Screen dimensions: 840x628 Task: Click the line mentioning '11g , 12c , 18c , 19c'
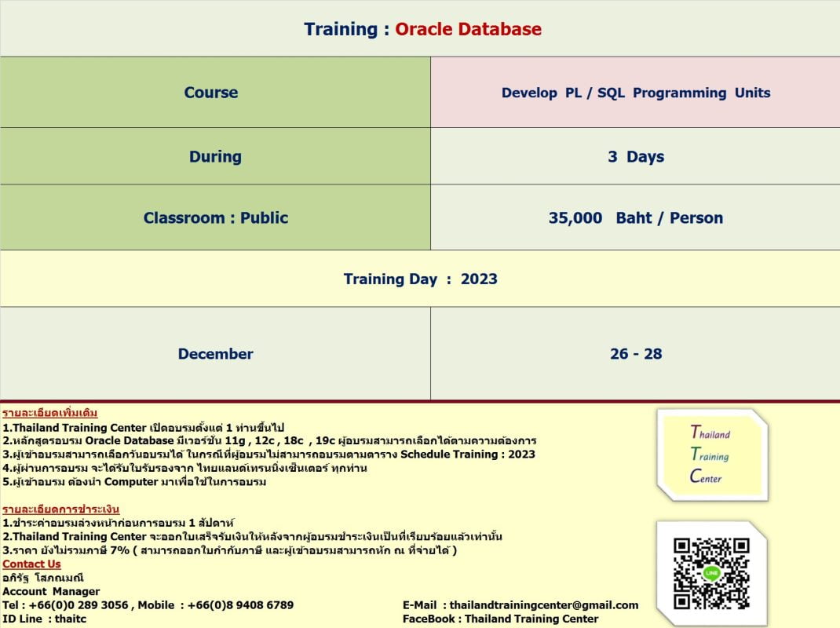[x=269, y=440]
